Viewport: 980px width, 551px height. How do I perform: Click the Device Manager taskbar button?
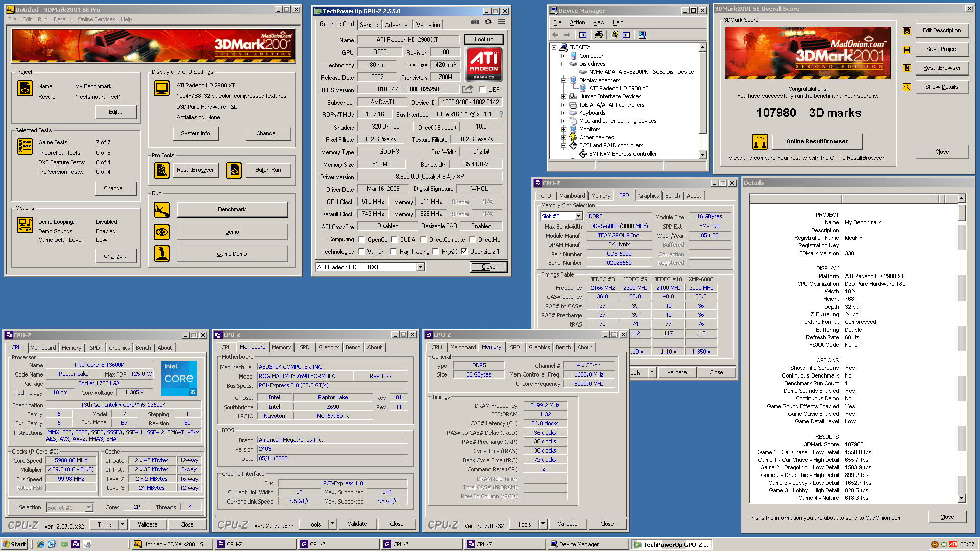(587, 544)
